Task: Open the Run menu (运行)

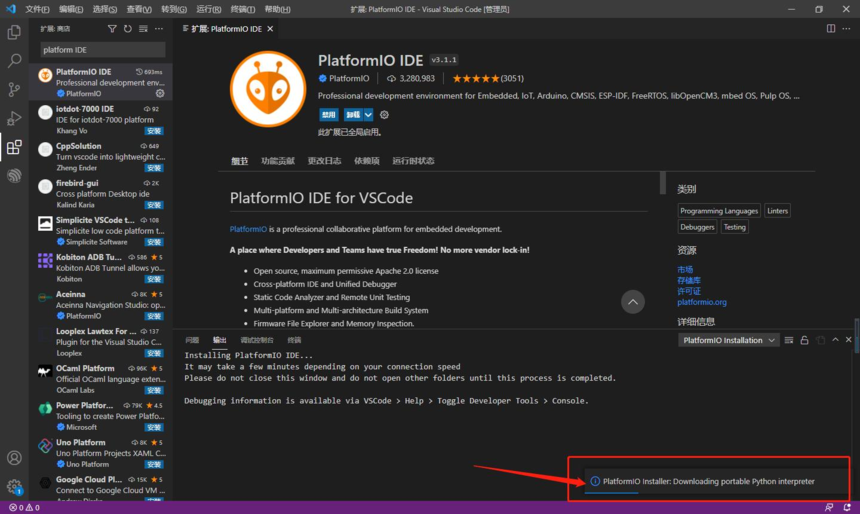Action: (x=208, y=9)
